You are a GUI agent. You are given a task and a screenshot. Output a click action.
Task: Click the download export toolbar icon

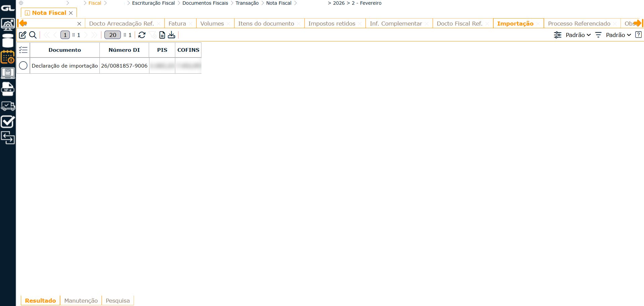172,35
